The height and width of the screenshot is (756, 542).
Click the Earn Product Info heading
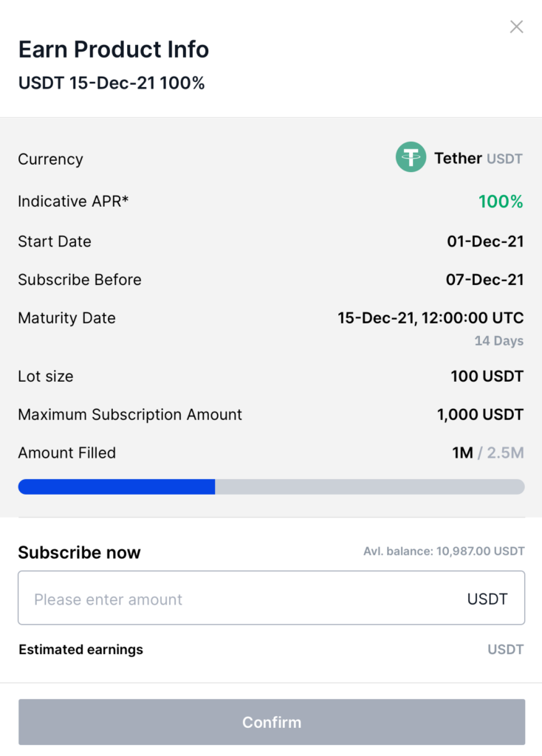pyautogui.click(x=113, y=49)
